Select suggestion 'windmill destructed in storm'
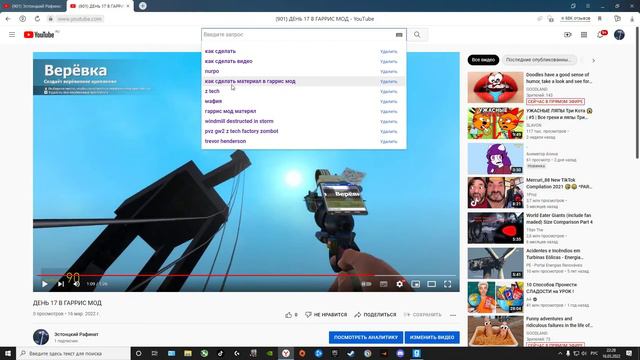The image size is (640, 360). coord(239,121)
